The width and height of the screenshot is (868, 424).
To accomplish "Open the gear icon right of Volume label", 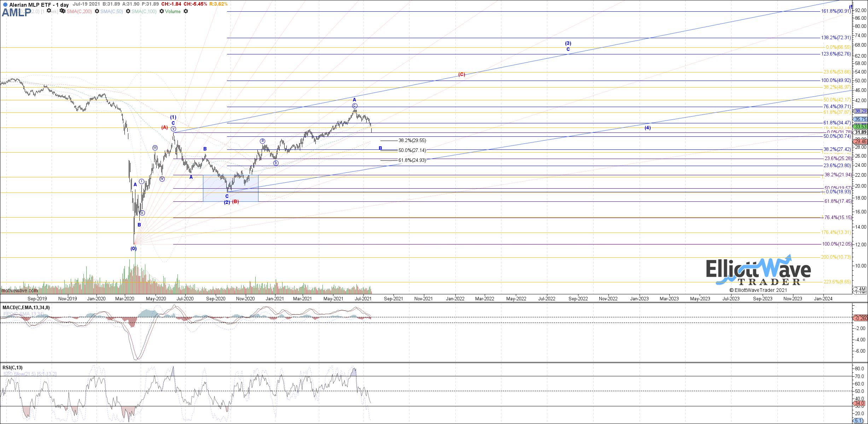I will click(x=186, y=11).
